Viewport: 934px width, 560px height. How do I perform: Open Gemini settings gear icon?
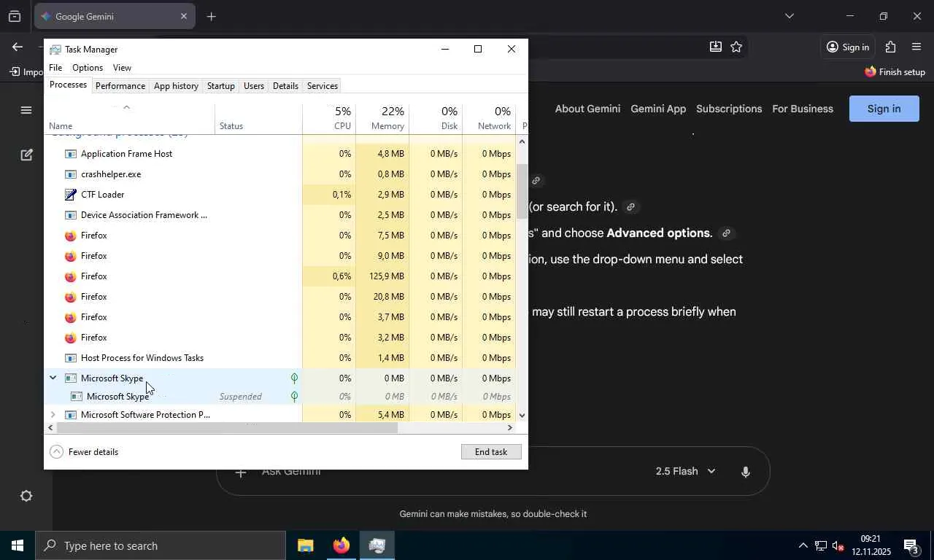pos(26,496)
